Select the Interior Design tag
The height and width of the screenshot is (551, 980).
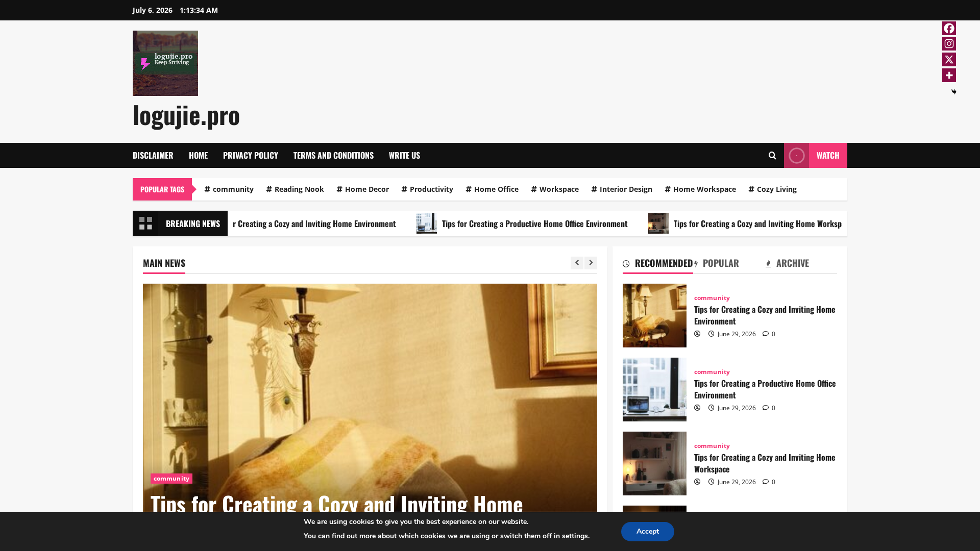click(622, 189)
